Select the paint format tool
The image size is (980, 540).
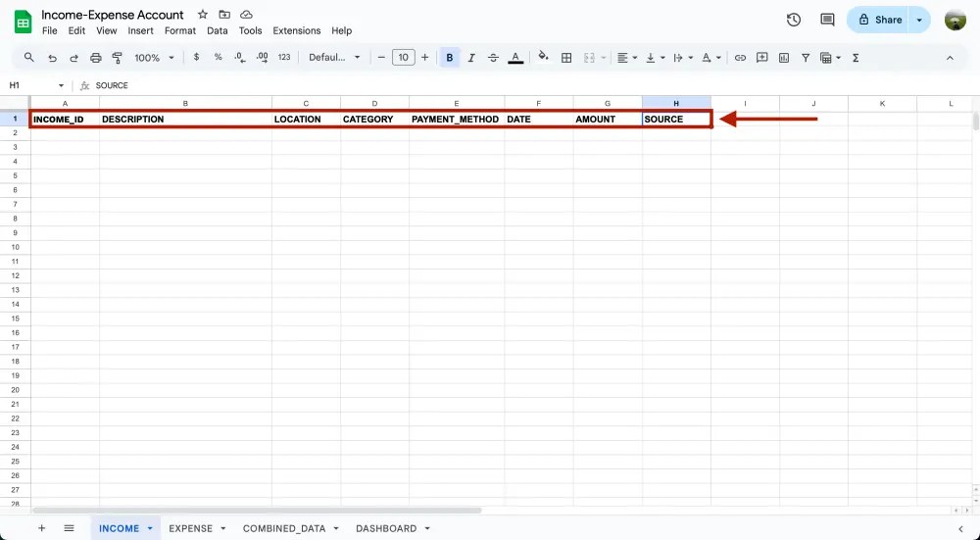click(x=118, y=58)
